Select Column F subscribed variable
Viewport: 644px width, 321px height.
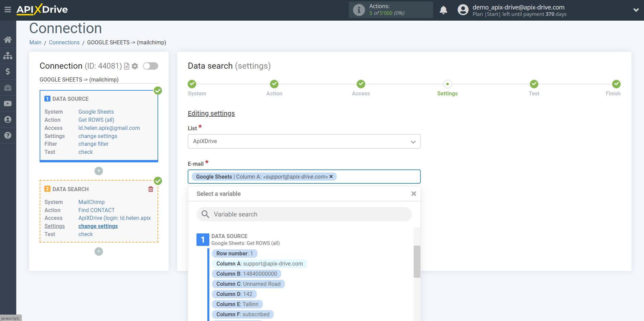point(243,314)
